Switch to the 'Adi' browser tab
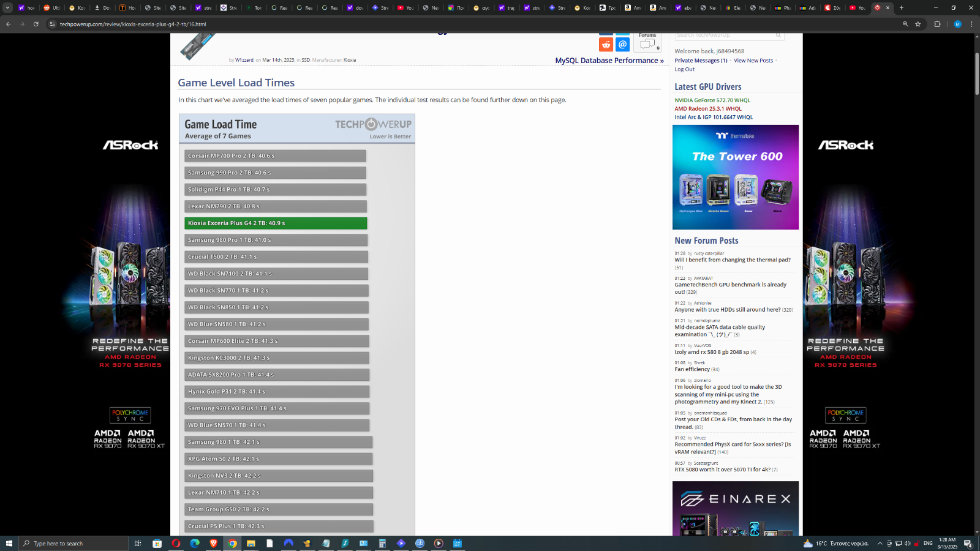Viewport: 980px width, 551px height. 807,7
